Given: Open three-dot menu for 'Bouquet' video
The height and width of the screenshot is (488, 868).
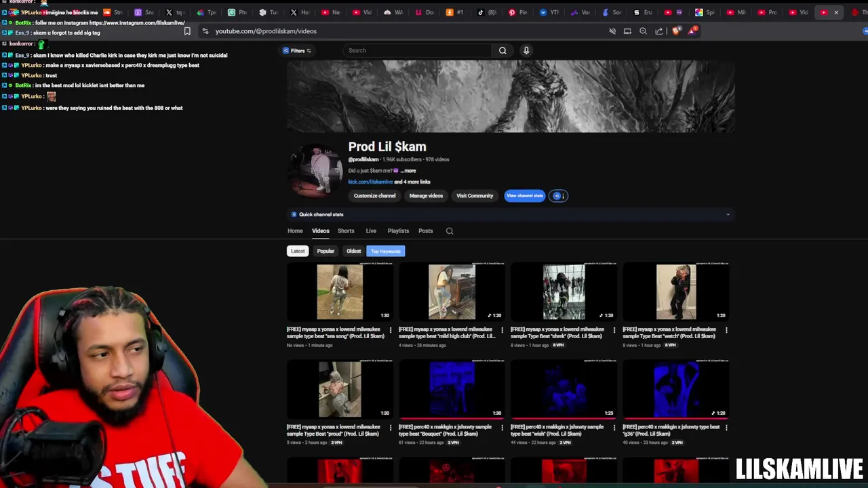Looking at the screenshot, I should [x=502, y=428].
